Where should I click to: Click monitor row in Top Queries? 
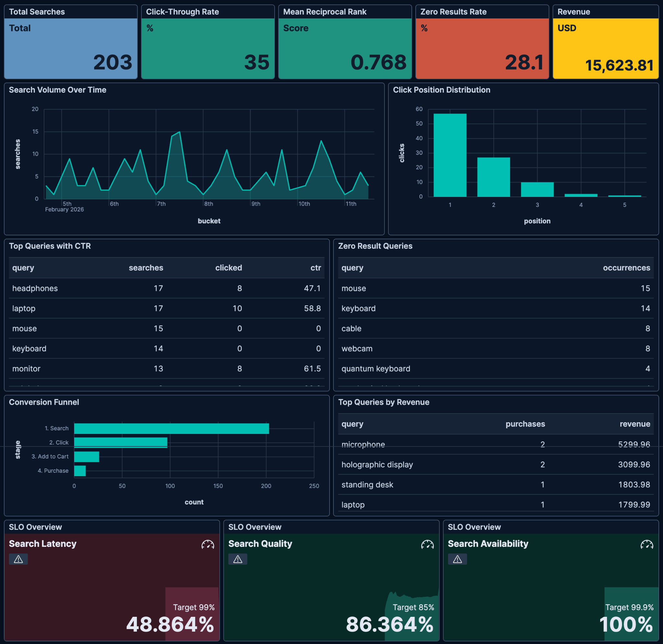coord(166,368)
